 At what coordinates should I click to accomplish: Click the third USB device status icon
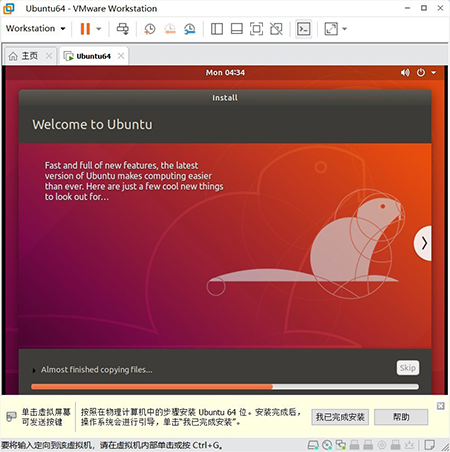click(x=395, y=445)
